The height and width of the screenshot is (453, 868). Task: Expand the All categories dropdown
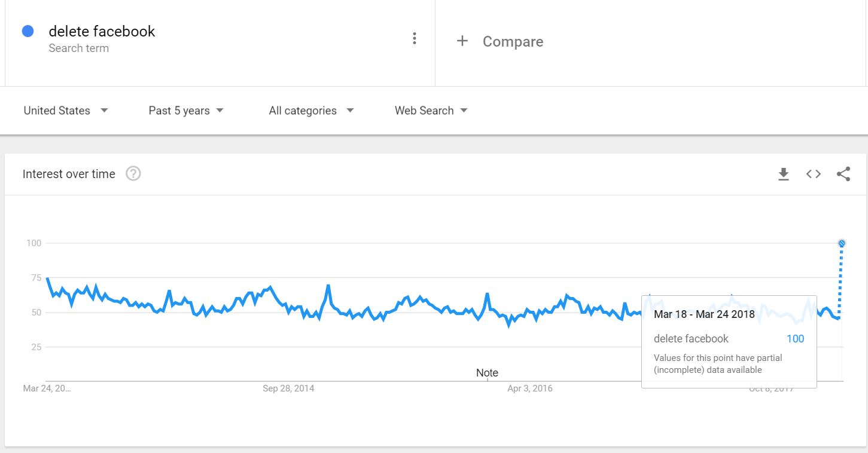pos(311,111)
